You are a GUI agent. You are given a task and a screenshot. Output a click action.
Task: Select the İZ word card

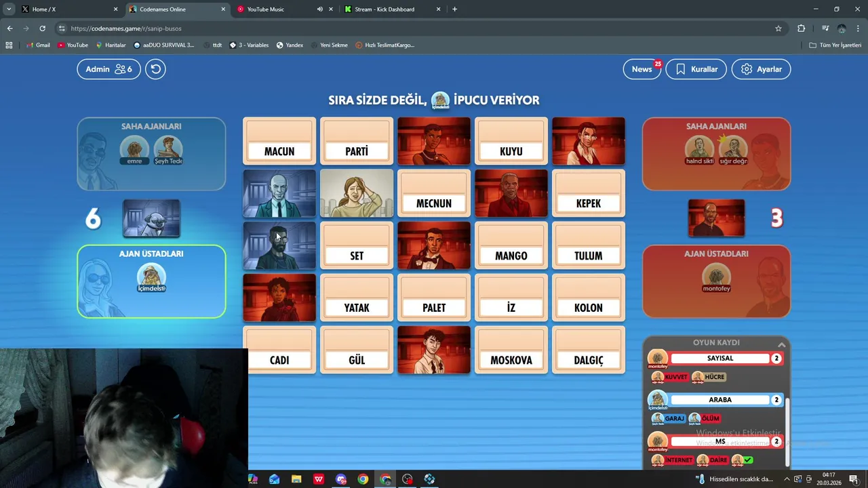click(x=511, y=298)
